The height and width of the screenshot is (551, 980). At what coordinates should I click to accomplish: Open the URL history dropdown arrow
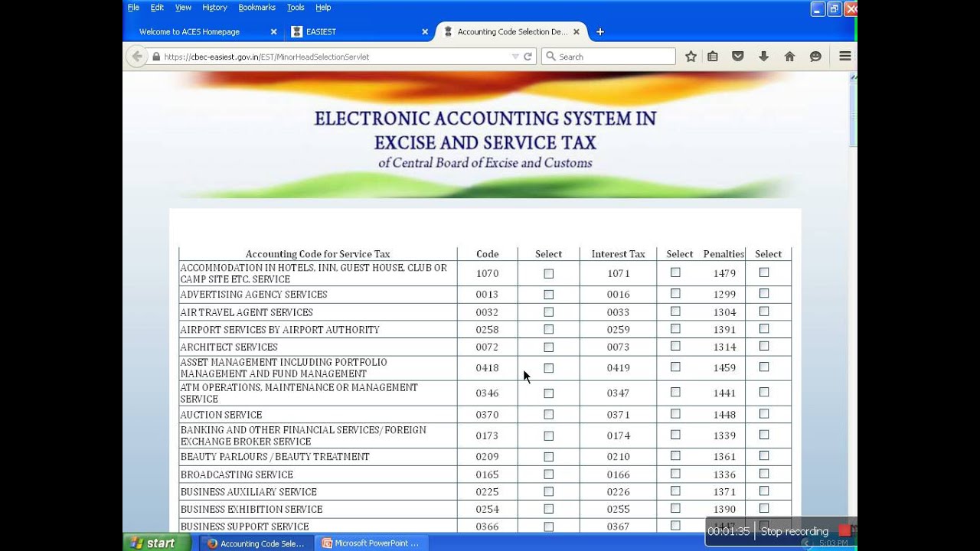[x=515, y=57]
